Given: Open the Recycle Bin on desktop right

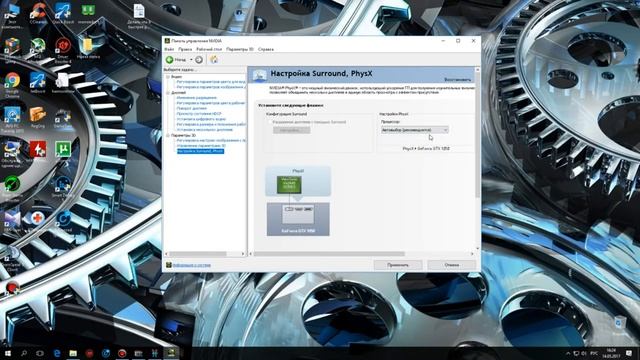Looking at the screenshot, I should tap(619, 325).
